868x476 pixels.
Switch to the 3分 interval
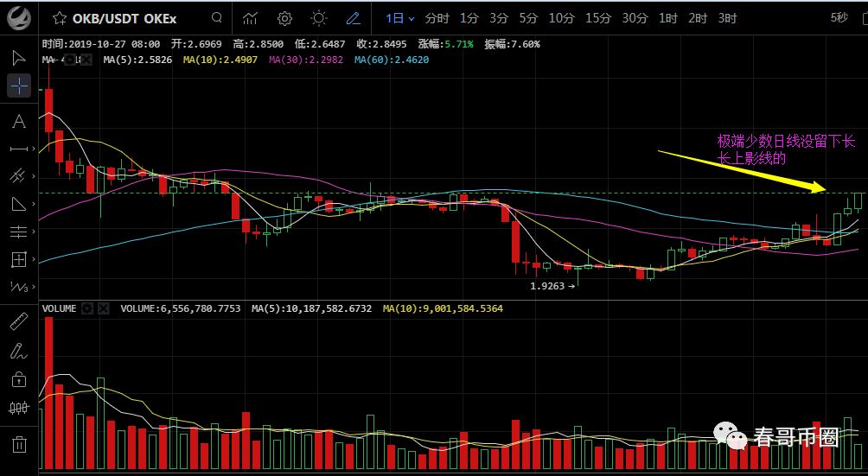click(499, 18)
